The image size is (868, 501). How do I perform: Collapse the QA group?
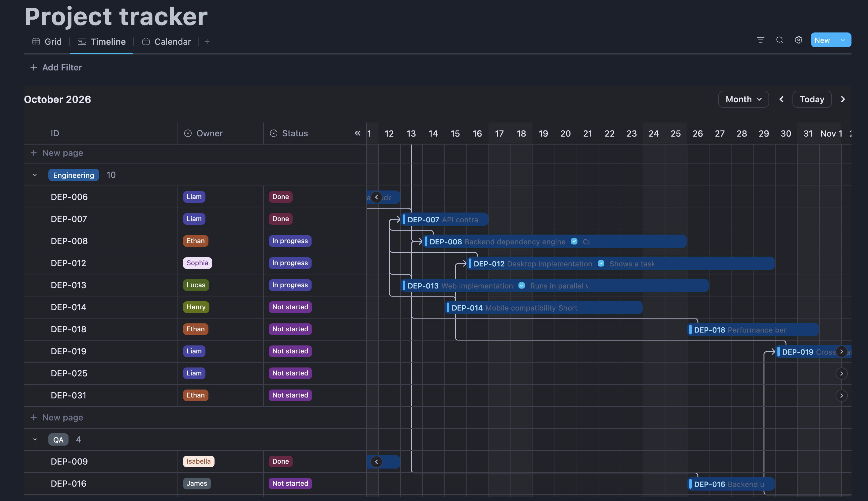35,439
